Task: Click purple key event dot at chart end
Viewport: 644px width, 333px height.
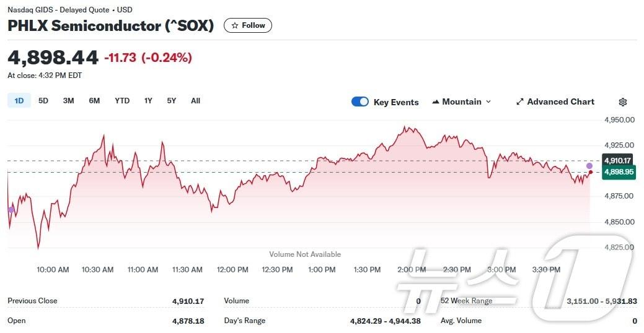Action: click(589, 166)
